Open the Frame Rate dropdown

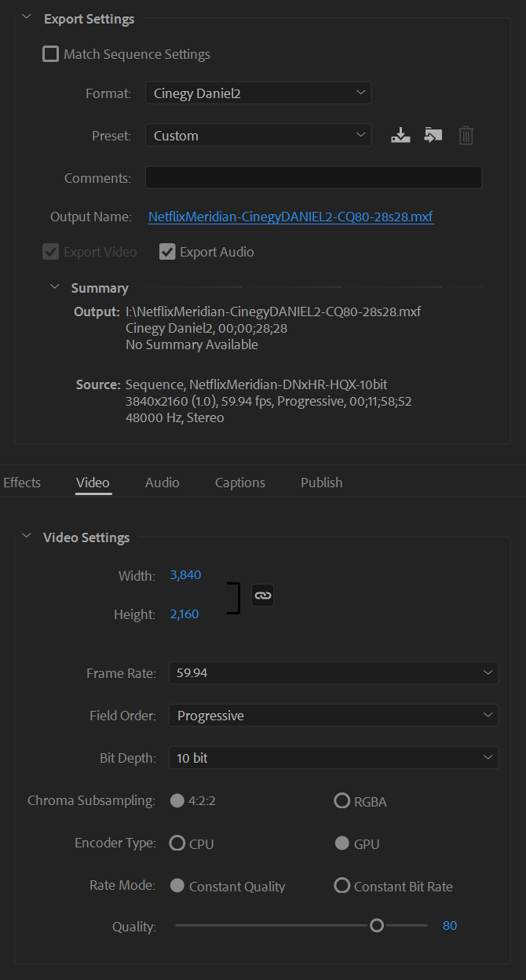point(334,673)
